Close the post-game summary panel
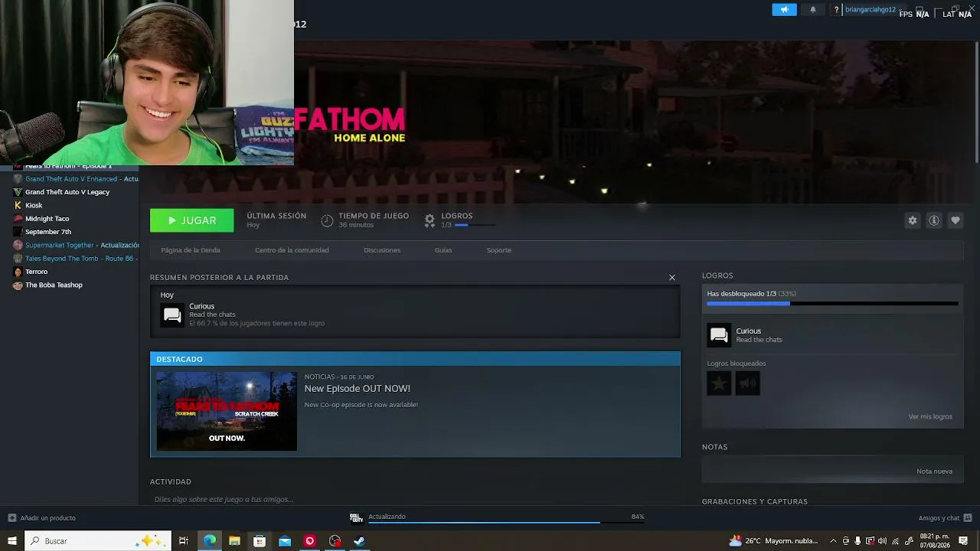 coord(672,278)
